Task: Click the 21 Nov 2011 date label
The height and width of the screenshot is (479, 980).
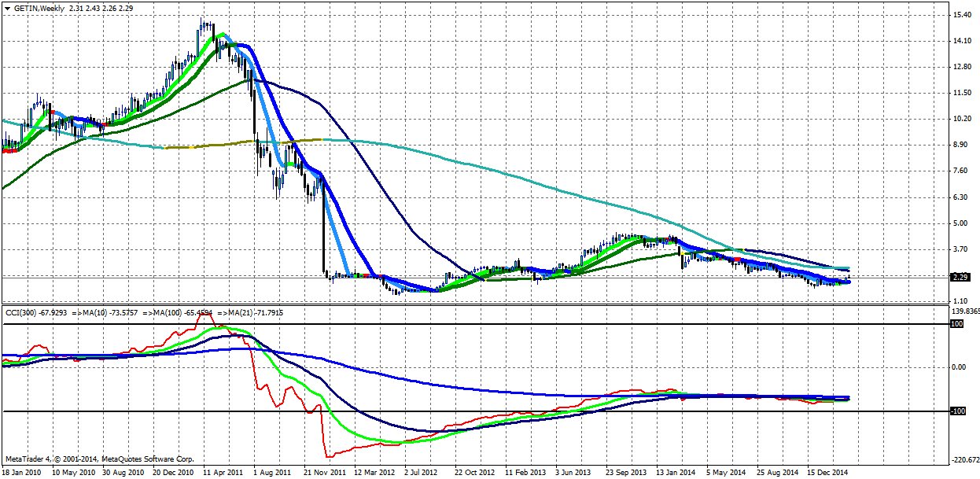Action: click(x=324, y=472)
